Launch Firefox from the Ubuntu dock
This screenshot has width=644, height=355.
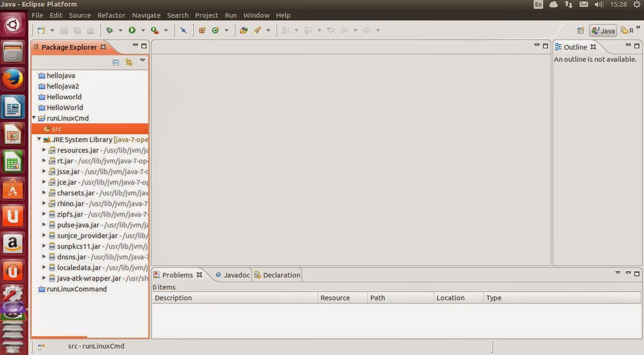click(x=13, y=79)
